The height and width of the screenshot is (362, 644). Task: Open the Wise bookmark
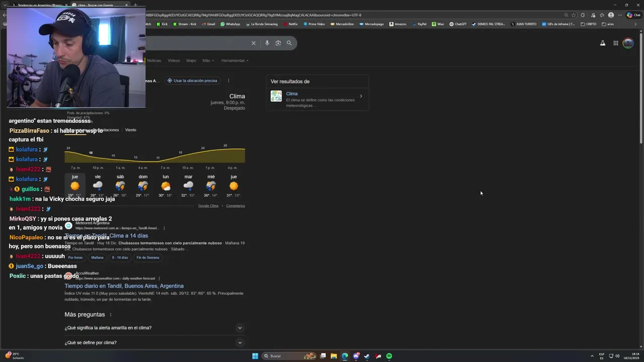coord(438,24)
